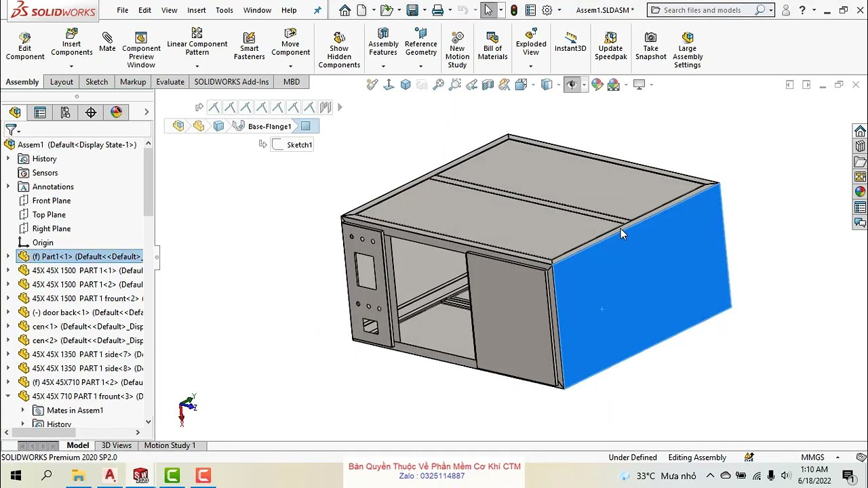Open the DimXpertManager crosshair tab

tap(91, 113)
